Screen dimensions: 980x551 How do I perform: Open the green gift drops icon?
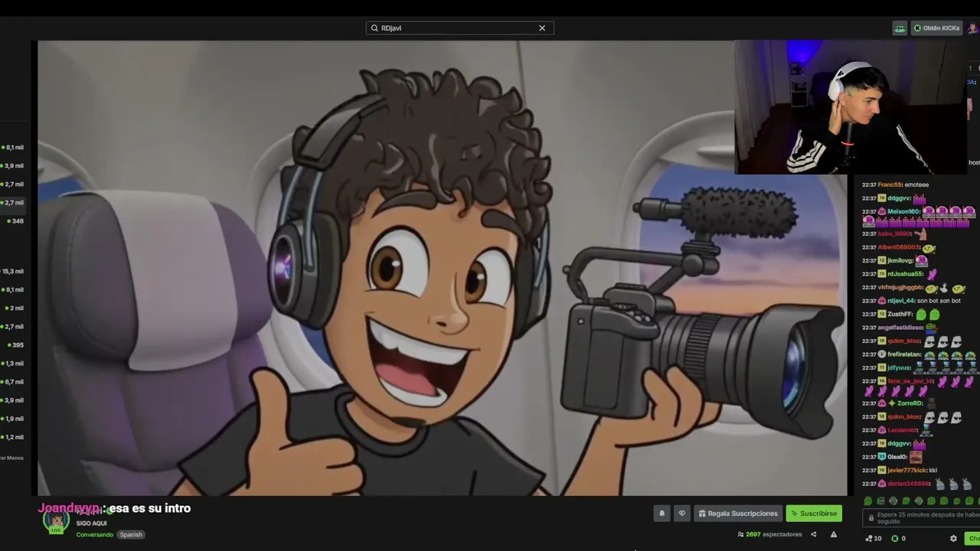click(x=900, y=28)
